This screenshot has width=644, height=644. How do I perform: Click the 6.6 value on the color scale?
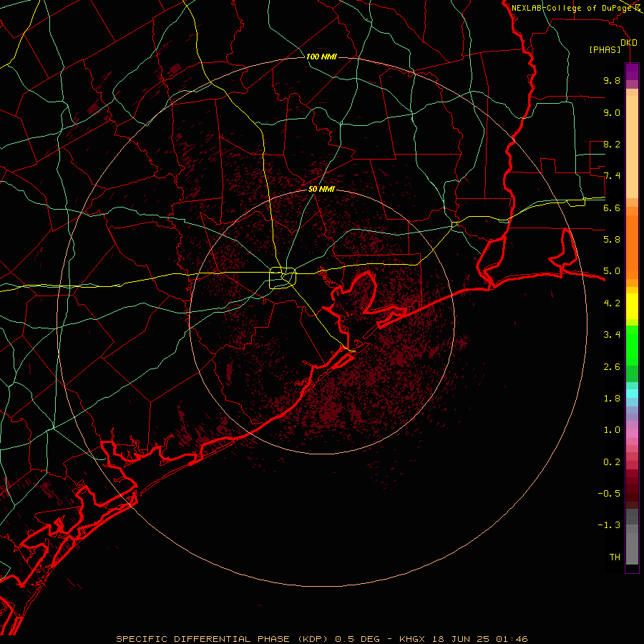(612, 208)
